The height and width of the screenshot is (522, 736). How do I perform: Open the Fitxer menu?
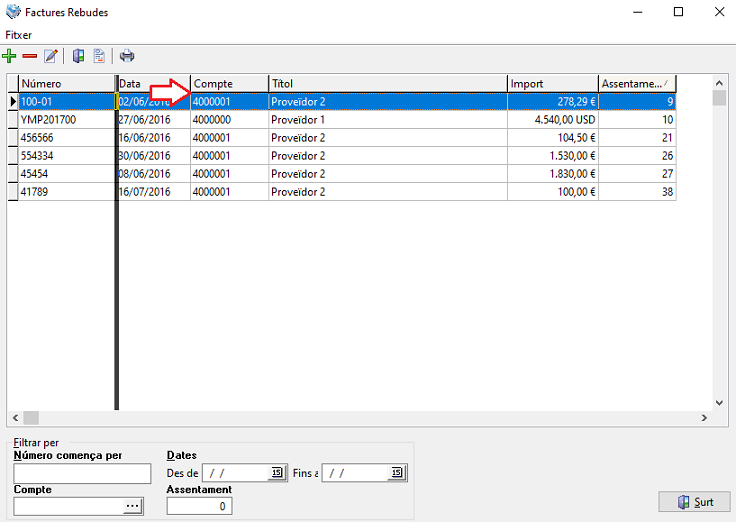tap(18, 35)
